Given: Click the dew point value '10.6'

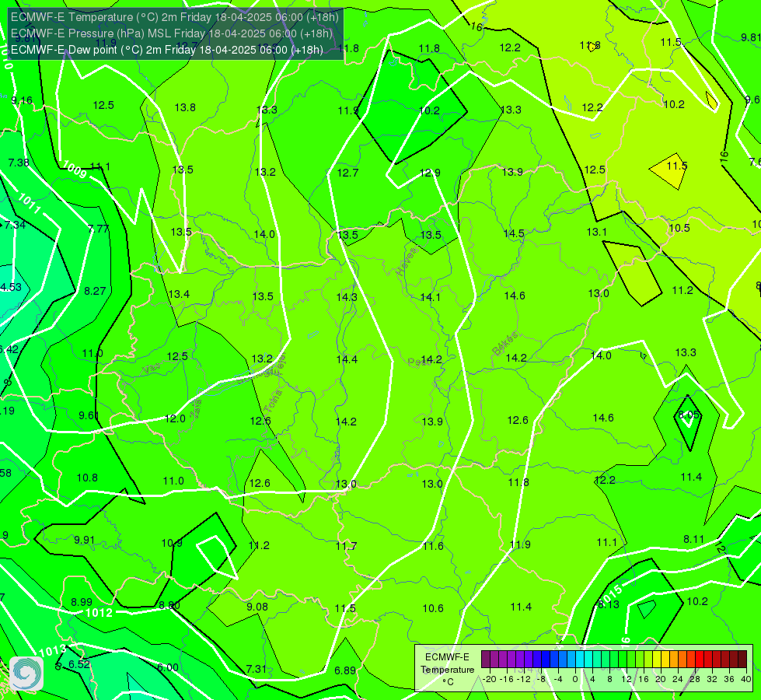Looking at the screenshot, I should coord(433,608).
